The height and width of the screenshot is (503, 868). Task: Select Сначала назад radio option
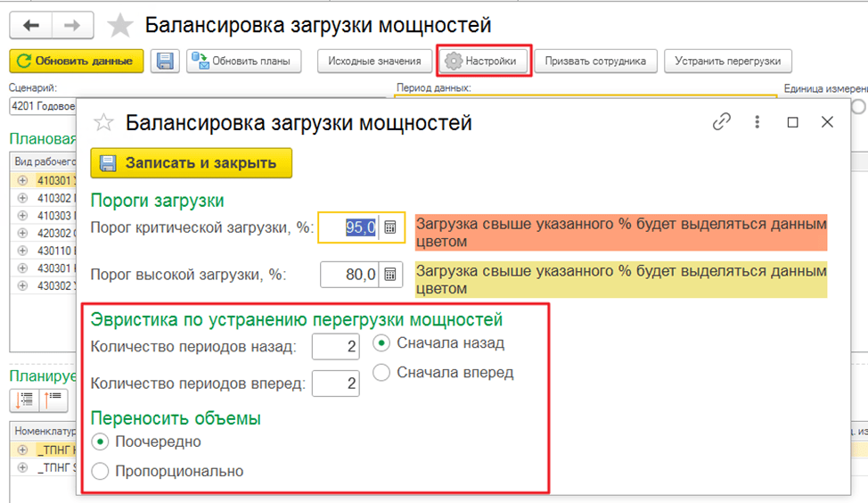pos(381,343)
